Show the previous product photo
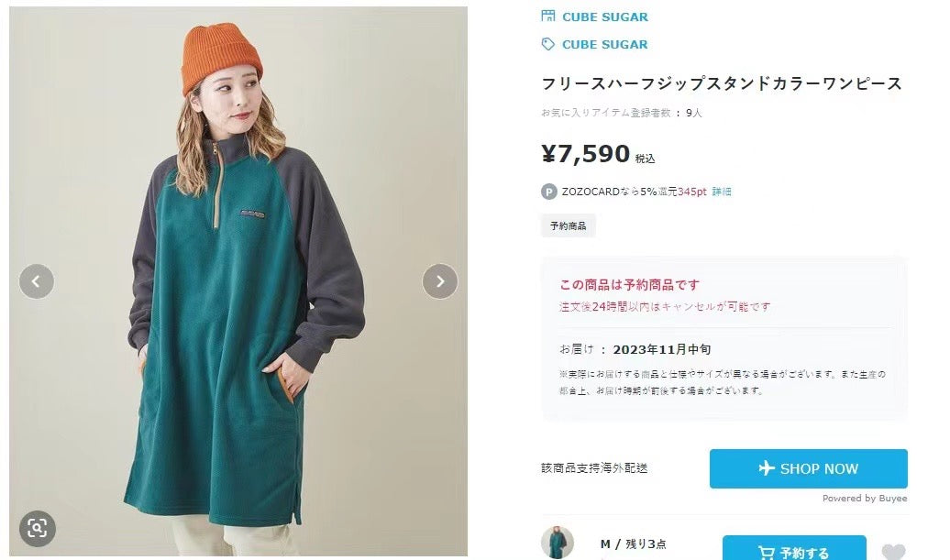Screen dimensions: 950x560 point(37,281)
